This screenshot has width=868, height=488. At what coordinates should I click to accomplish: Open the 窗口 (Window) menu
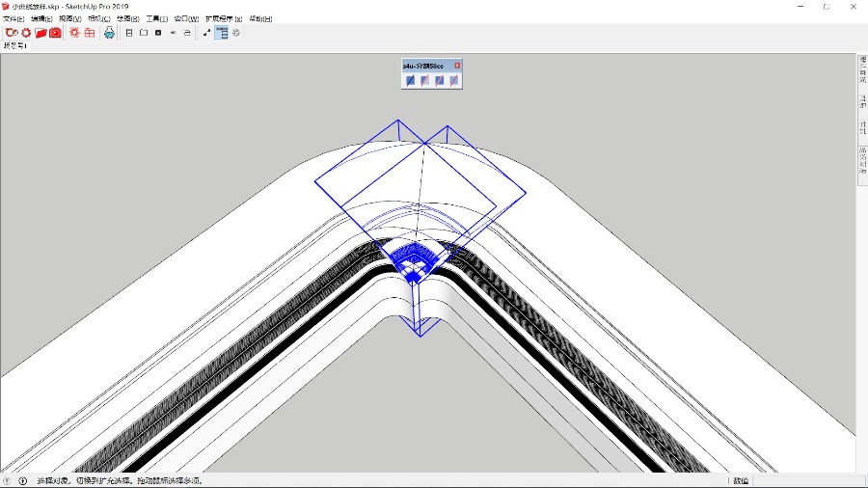[186, 19]
